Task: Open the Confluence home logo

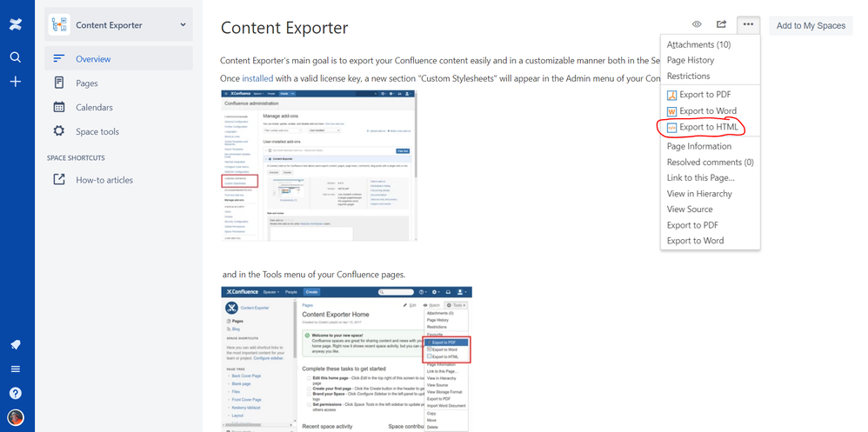Action: pos(16,25)
